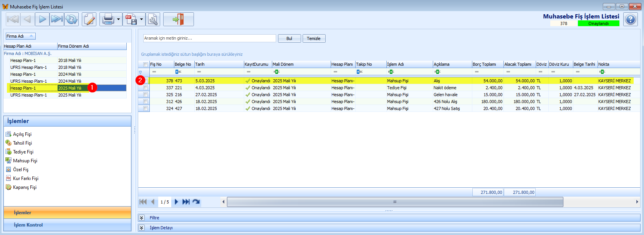
Task: Go to the first record in toolbar
Action: (x=13, y=19)
